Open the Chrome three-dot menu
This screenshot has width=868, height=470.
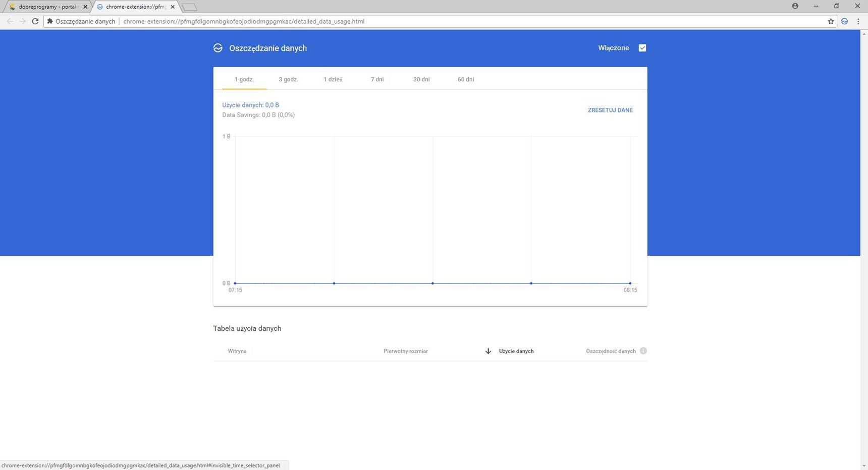(858, 21)
